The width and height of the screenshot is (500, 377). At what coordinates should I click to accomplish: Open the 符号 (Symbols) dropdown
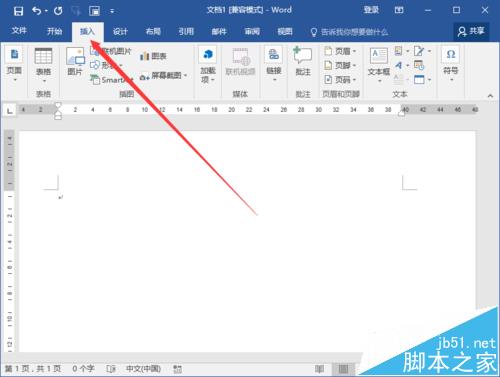click(451, 64)
